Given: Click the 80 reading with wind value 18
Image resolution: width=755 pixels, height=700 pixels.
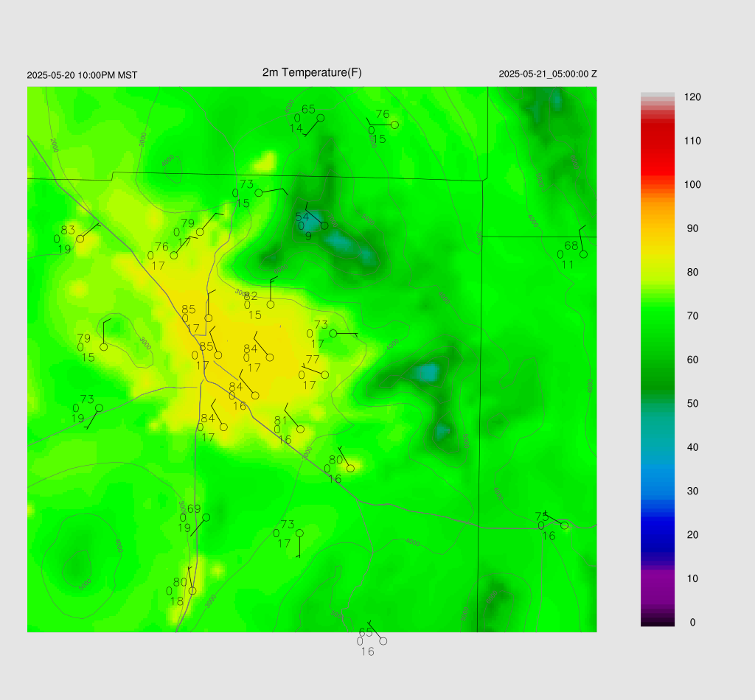Looking at the screenshot, I should pos(180,583).
